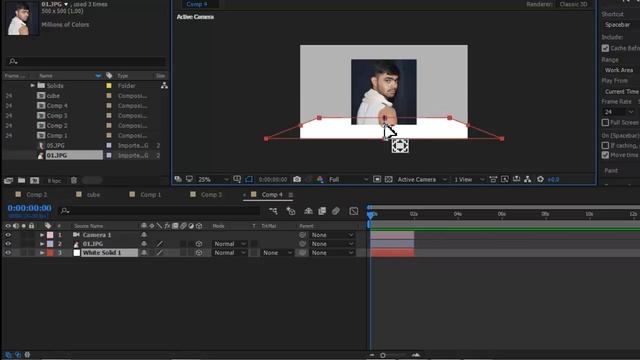Open the Comp Flowchart from the viewer bar
This screenshot has height=360, width=640.
tap(528, 179)
